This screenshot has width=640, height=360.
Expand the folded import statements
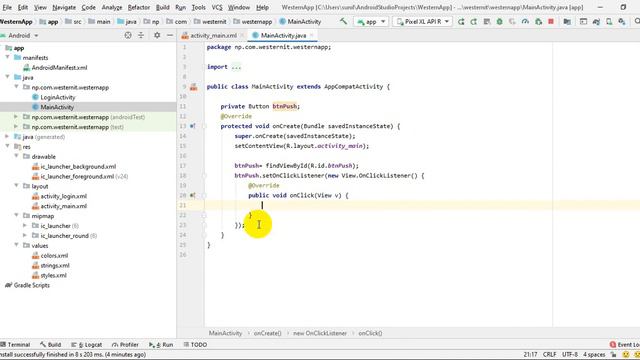coord(236,67)
